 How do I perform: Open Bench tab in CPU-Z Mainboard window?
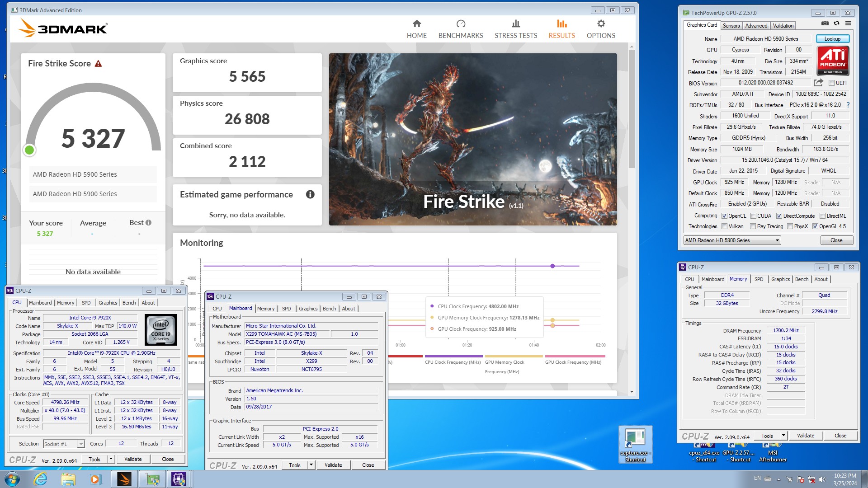coord(329,309)
